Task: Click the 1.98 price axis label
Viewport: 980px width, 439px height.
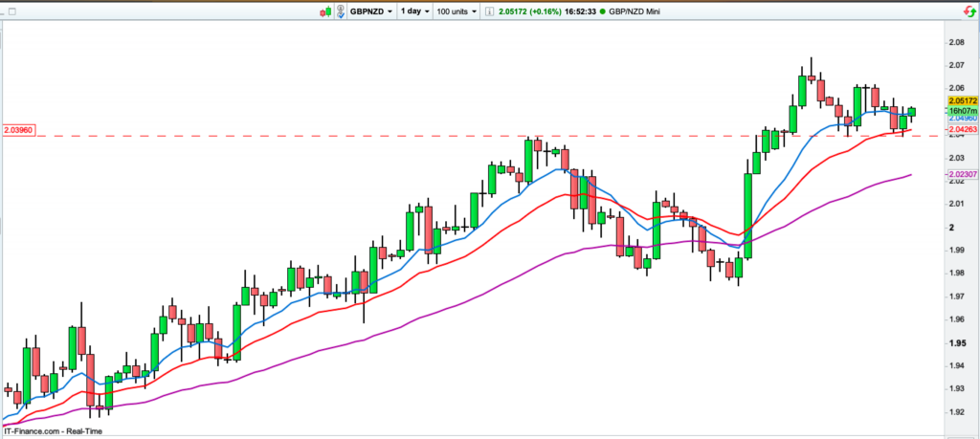Action: pyautogui.click(x=957, y=273)
